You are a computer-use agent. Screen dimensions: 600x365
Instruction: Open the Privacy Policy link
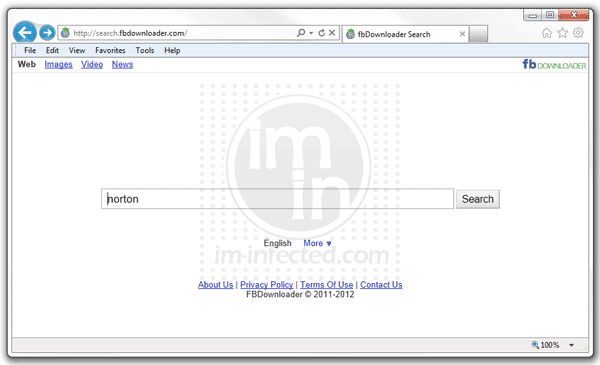coord(267,285)
